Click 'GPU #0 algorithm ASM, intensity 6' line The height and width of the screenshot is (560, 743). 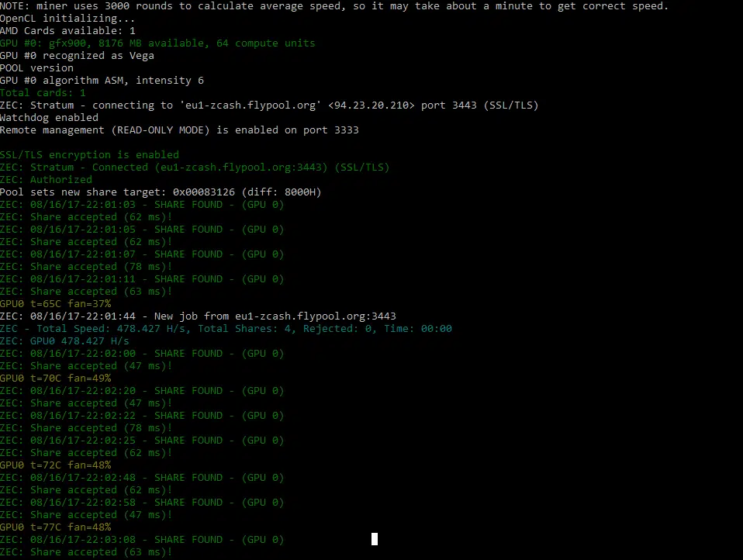click(102, 81)
